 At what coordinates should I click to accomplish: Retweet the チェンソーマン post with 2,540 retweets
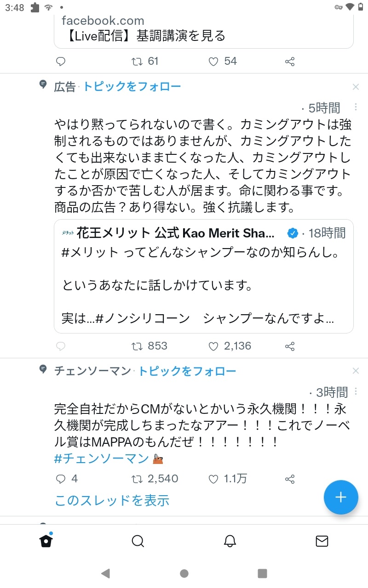[x=155, y=479]
